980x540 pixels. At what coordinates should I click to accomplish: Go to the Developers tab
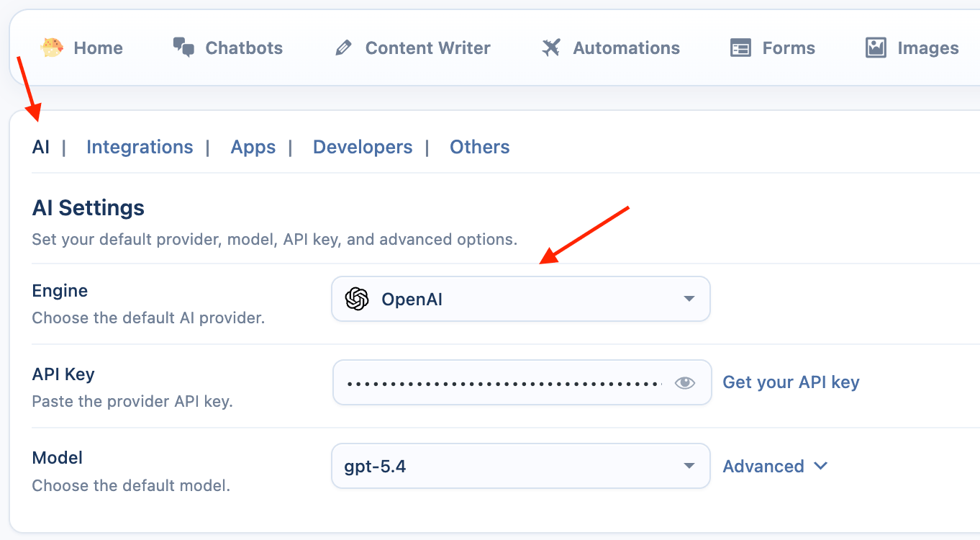coord(363,147)
